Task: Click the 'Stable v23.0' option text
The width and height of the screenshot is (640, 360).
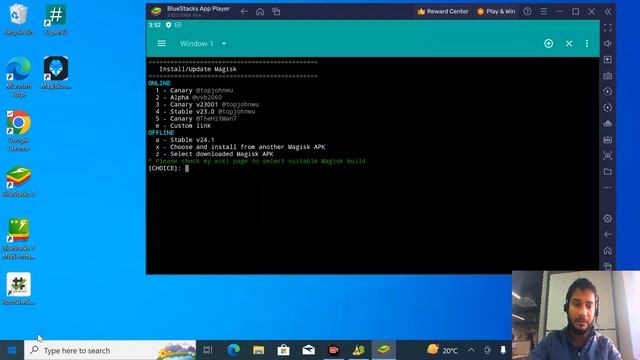Action: coord(192,111)
